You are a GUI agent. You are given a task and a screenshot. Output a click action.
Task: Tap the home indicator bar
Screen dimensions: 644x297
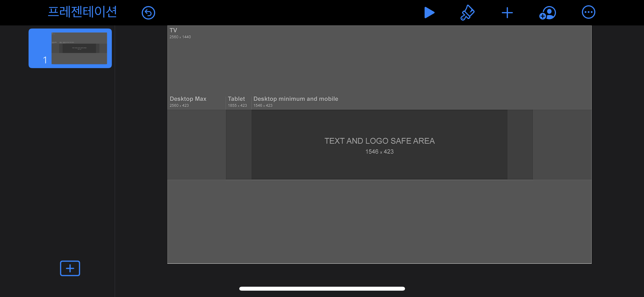[322, 289]
